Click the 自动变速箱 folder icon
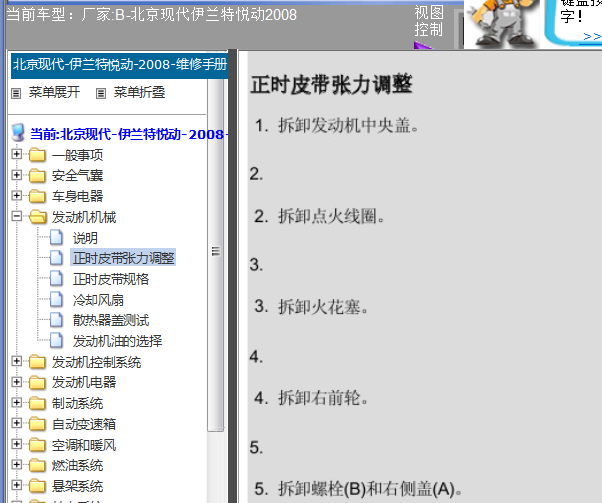This screenshot has height=503, width=602. click(37, 424)
